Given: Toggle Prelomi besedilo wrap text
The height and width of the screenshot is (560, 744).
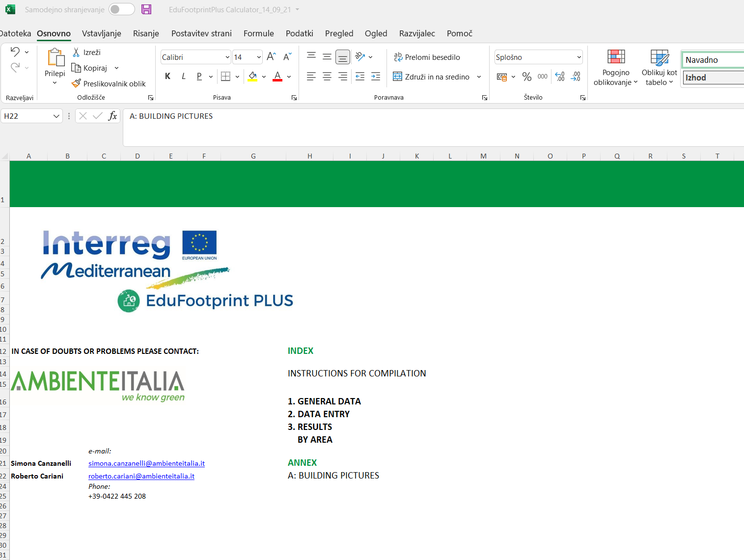Looking at the screenshot, I should pos(427,57).
